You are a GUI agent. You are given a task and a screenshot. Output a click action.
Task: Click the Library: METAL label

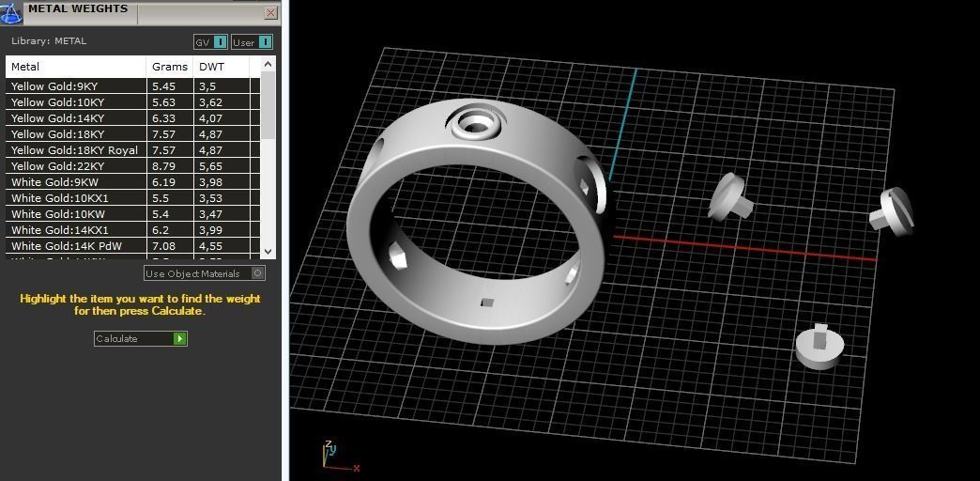49,41
